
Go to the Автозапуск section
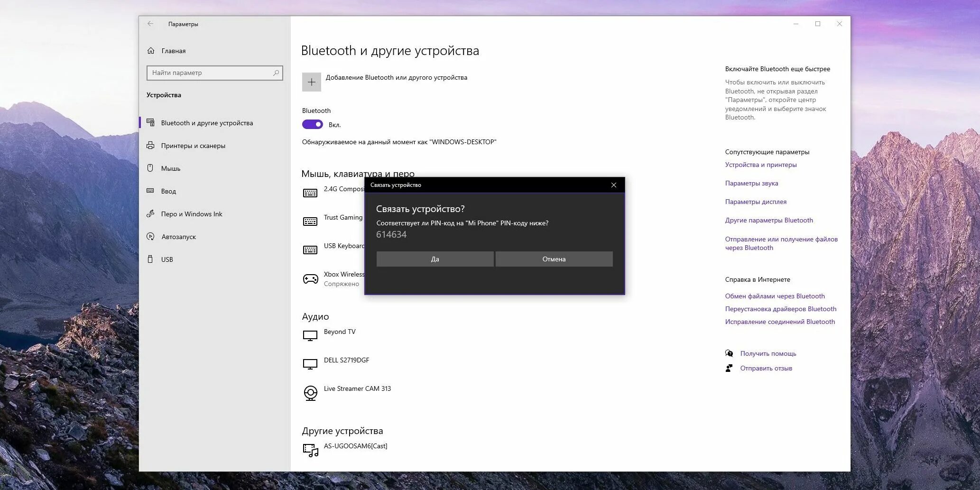pos(215,237)
